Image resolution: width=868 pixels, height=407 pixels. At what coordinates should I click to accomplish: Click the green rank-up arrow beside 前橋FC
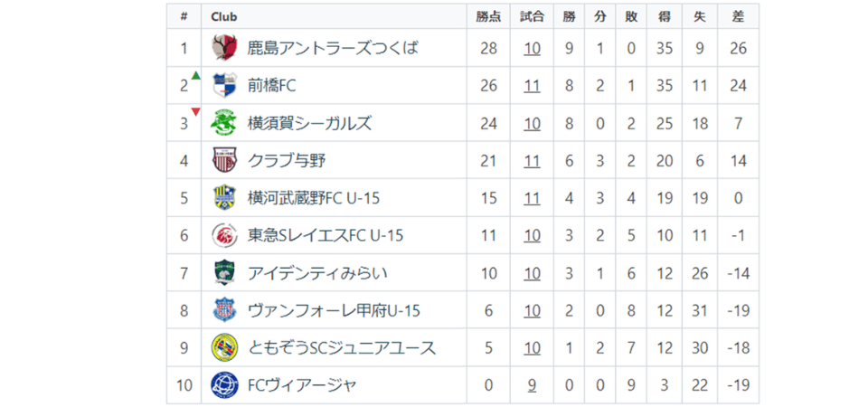coord(196,76)
